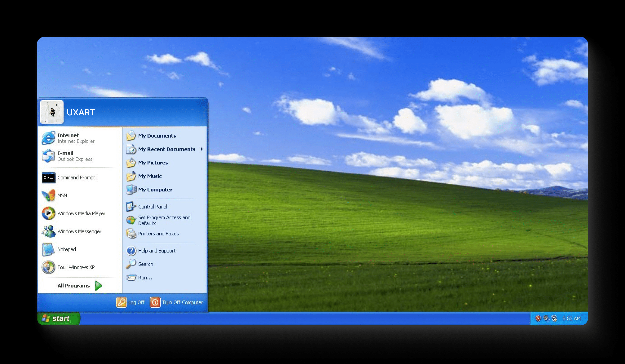Expand the All Programs green arrow

[x=98, y=286]
